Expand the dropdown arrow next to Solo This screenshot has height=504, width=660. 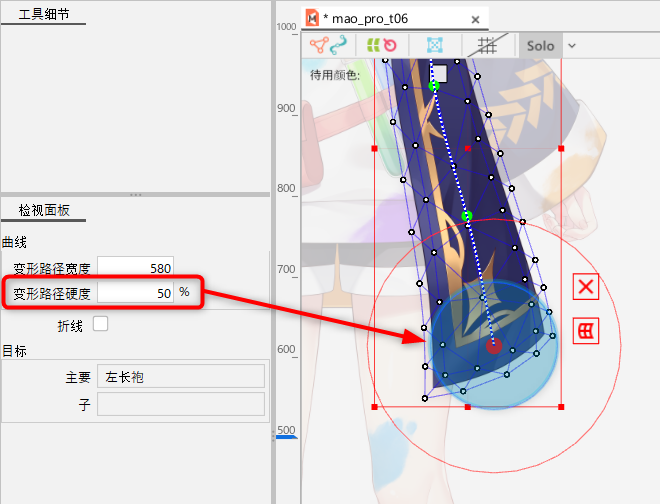(572, 45)
